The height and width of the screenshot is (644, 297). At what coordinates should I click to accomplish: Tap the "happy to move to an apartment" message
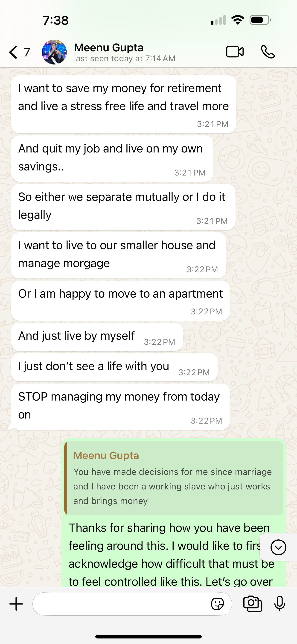120,300
